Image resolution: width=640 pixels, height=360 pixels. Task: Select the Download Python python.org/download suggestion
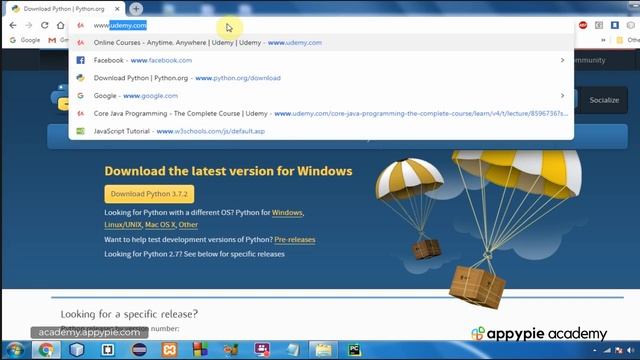click(x=321, y=78)
